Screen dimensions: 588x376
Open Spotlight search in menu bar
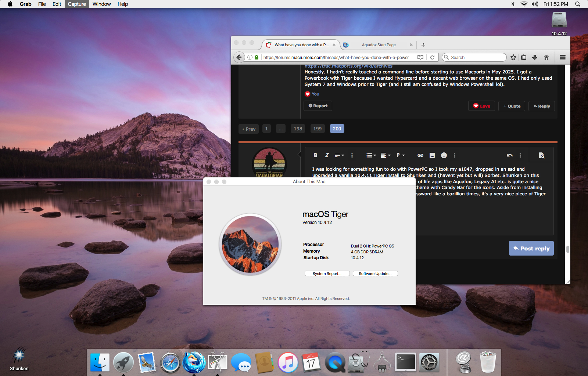click(578, 4)
